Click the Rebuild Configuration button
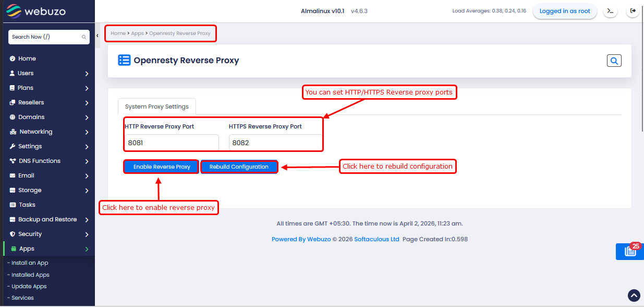The height and width of the screenshot is (307, 644). 239,167
